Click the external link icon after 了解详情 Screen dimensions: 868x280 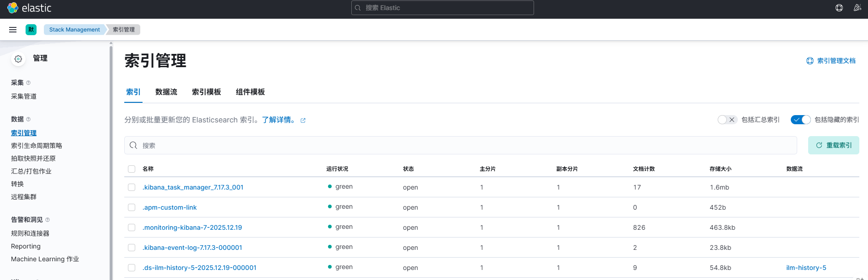click(x=303, y=121)
